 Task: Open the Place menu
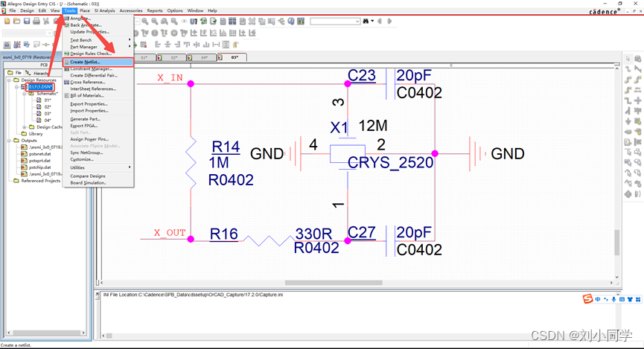[85, 11]
